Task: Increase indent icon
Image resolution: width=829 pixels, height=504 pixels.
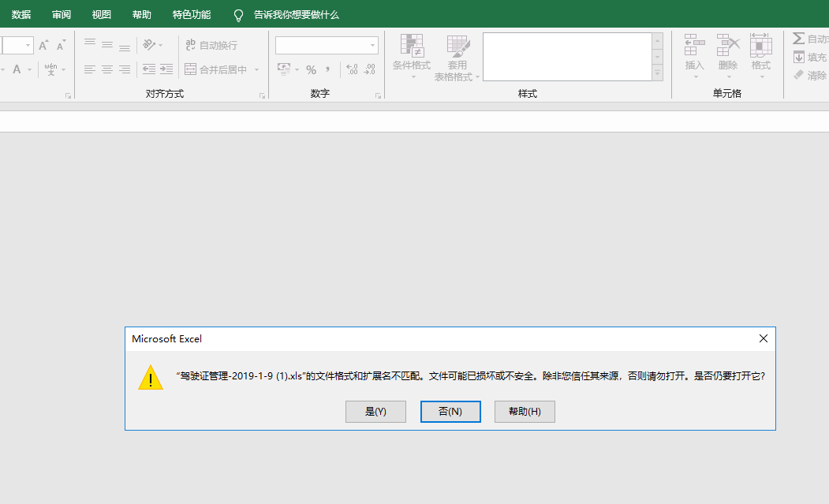Action: (x=166, y=69)
